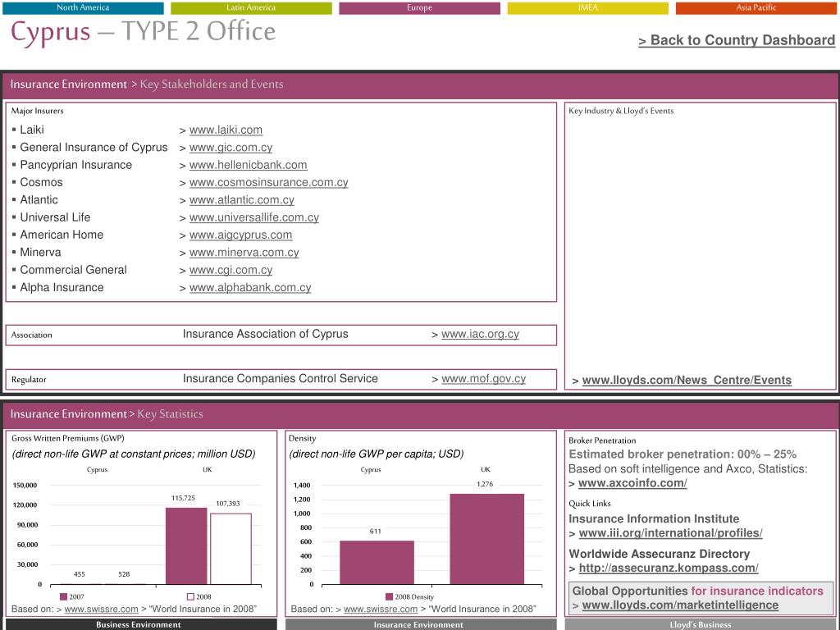This screenshot has height=630, width=840.
Task: Switch to Lloyd's Business bottom tab
Action: (x=701, y=624)
